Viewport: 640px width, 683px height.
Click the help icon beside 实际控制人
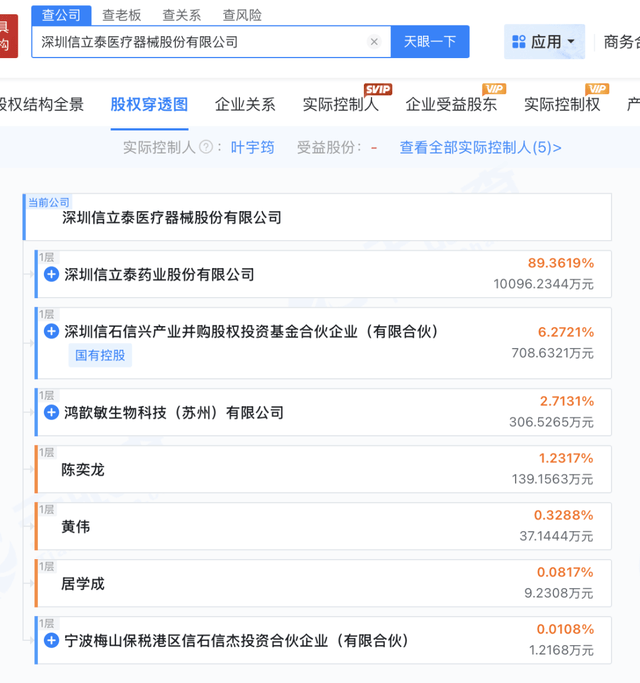click(206, 147)
